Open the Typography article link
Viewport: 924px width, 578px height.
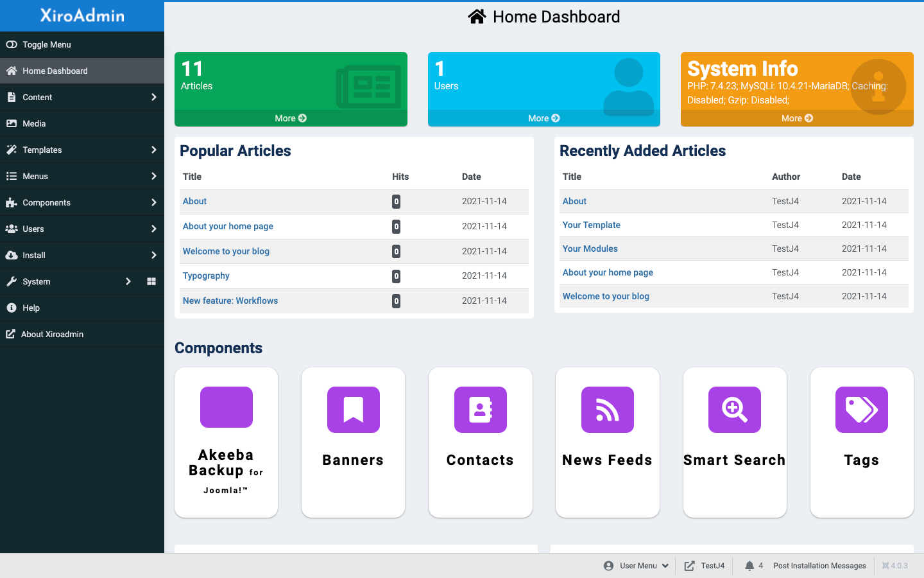[x=205, y=276]
